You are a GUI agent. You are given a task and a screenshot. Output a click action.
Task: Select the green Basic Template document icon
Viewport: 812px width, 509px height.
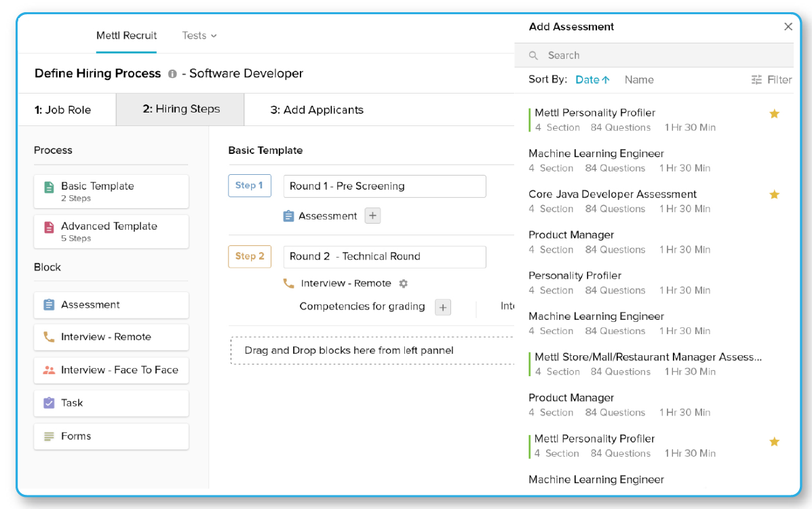[x=50, y=187]
